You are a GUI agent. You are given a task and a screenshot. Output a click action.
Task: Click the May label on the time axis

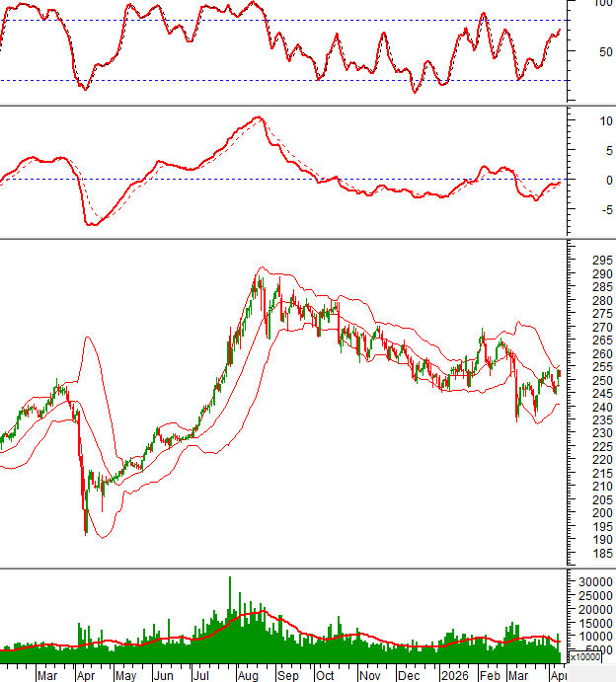point(124,676)
